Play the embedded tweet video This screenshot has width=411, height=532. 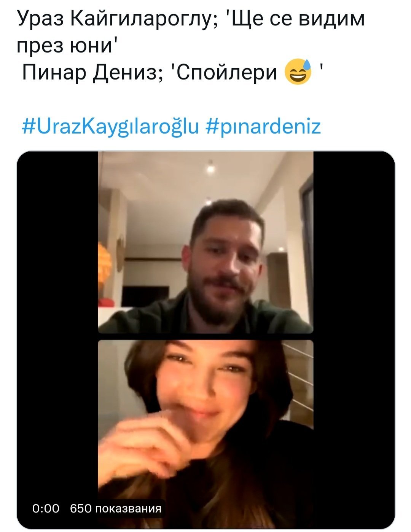point(205,340)
